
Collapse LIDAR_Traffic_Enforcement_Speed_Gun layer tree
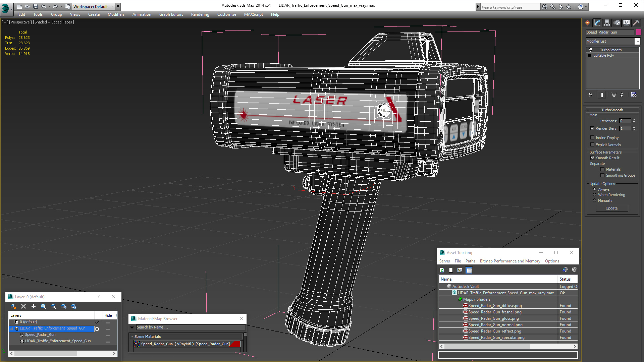11,328
